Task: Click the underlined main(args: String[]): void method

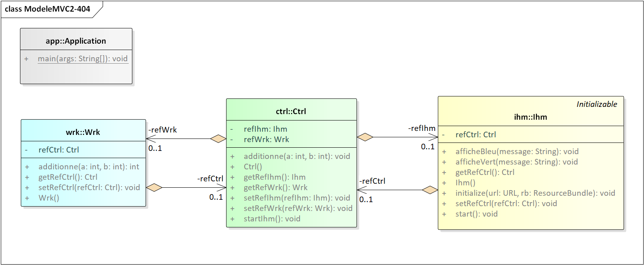Action: [x=83, y=59]
